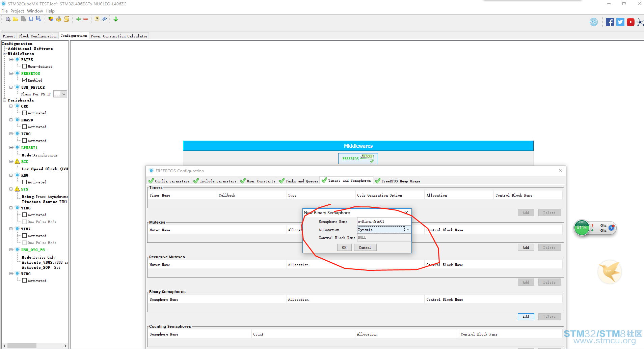Close the FREERTOS Configuration window
This screenshot has height=349, width=644.
click(x=561, y=171)
